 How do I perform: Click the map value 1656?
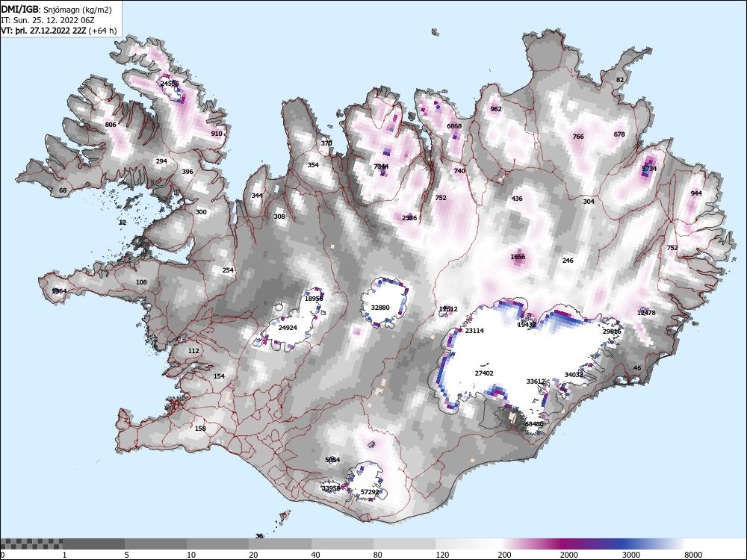point(518,257)
